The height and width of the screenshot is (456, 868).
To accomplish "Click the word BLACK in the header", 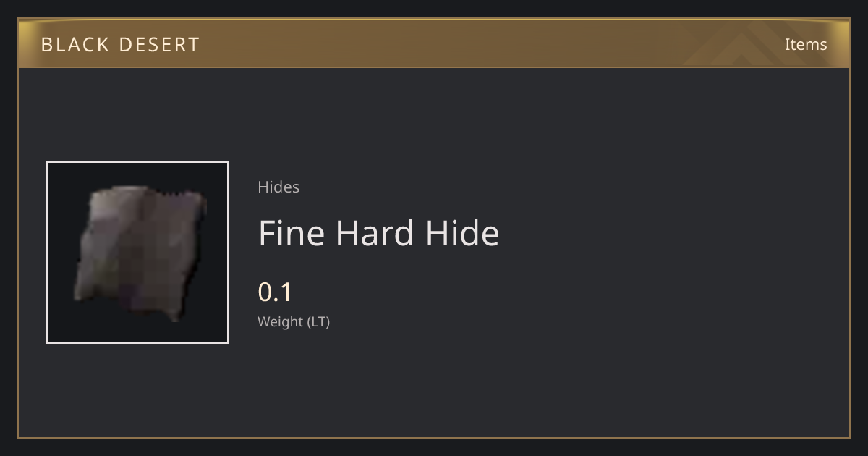I will pos(75,45).
